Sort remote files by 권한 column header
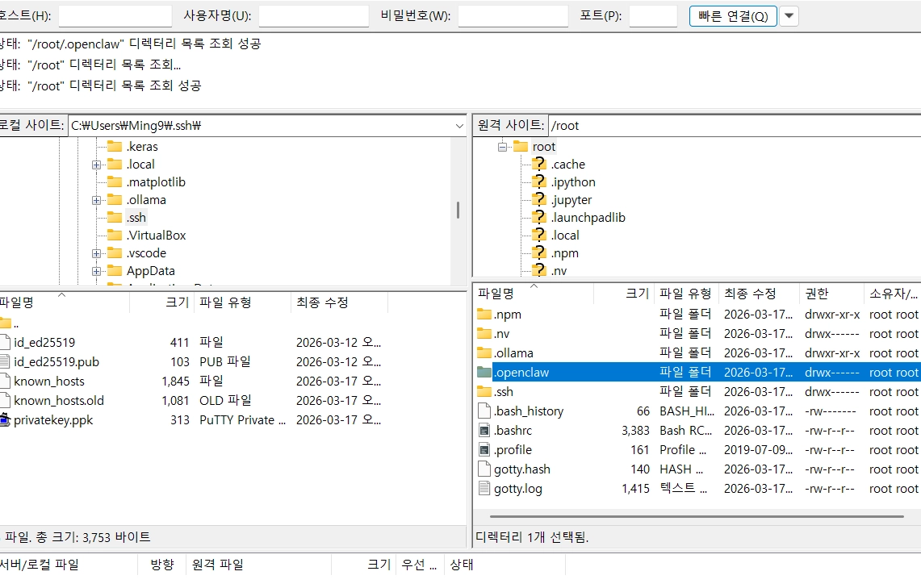 point(831,294)
